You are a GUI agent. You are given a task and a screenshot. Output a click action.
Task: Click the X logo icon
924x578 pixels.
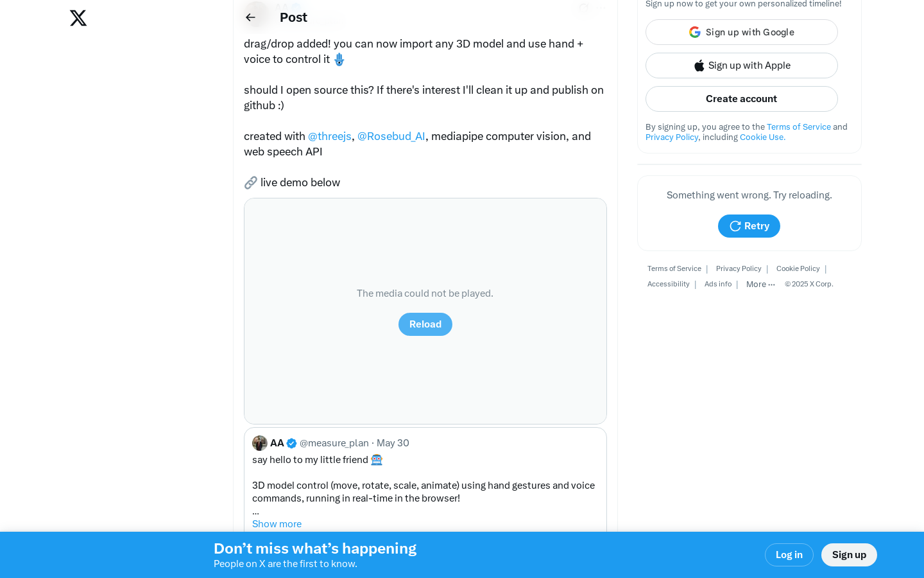point(78,18)
